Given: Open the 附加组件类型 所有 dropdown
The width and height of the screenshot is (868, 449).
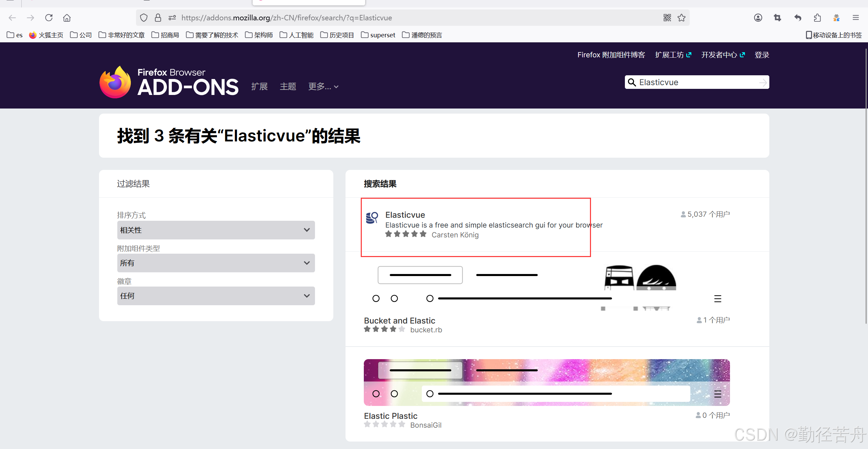Looking at the screenshot, I should 216,263.
